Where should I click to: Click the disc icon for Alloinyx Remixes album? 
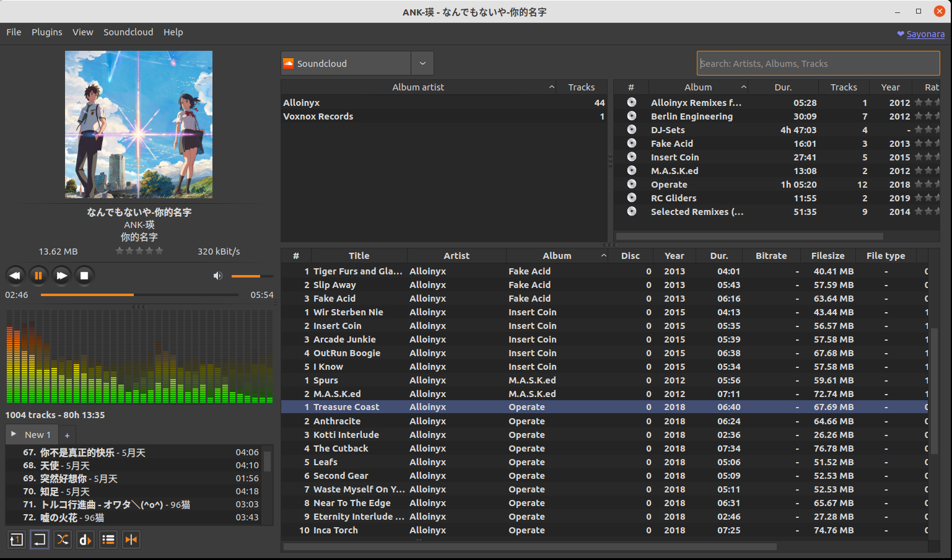click(x=632, y=102)
